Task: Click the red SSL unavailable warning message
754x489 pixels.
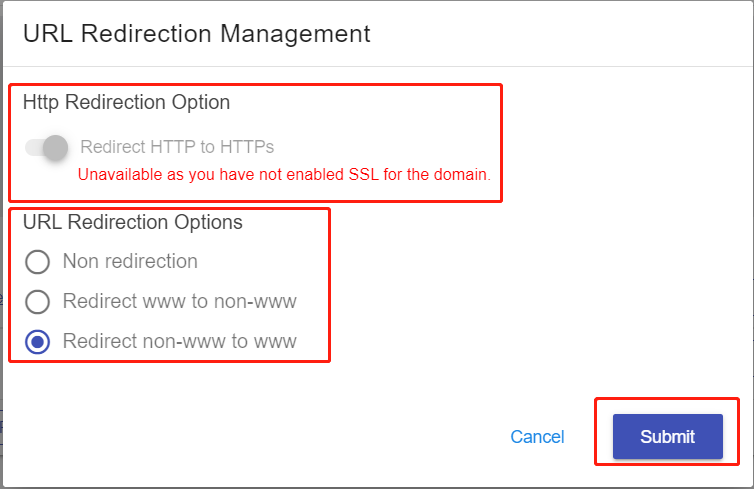Action: click(284, 175)
